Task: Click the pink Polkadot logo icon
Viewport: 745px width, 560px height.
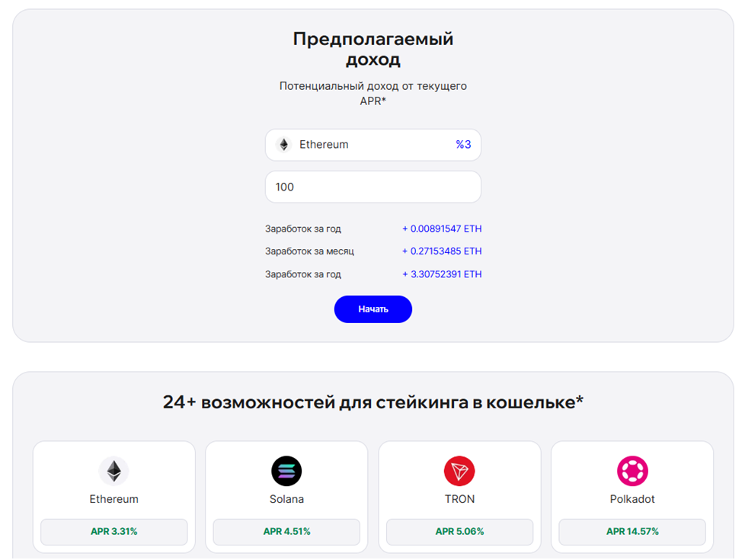Action: [632, 471]
